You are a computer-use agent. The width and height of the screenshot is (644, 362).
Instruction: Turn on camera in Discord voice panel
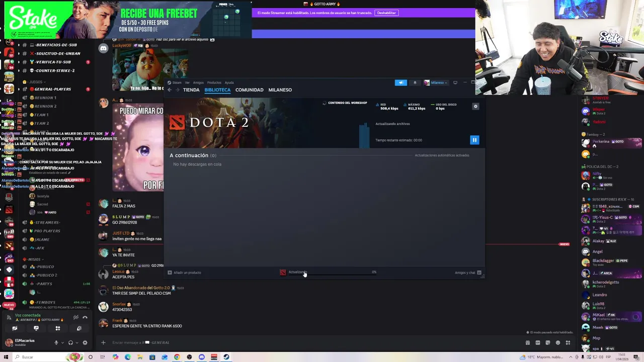click(x=15, y=328)
